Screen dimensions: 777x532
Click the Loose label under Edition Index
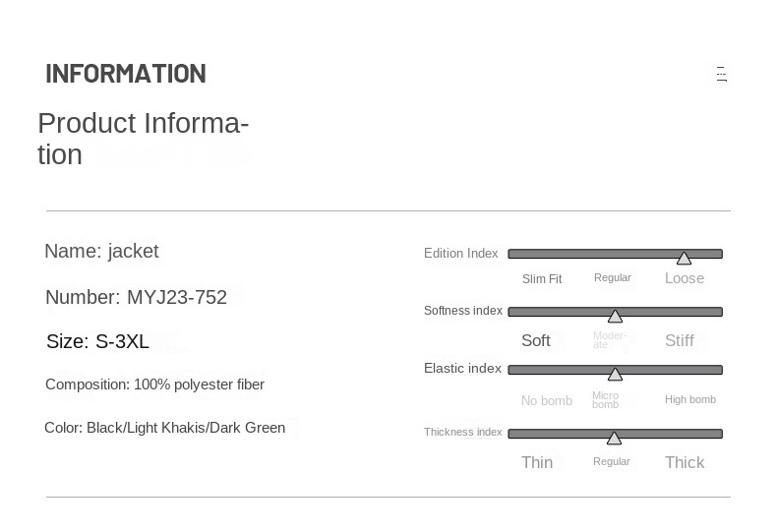(685, 278)
